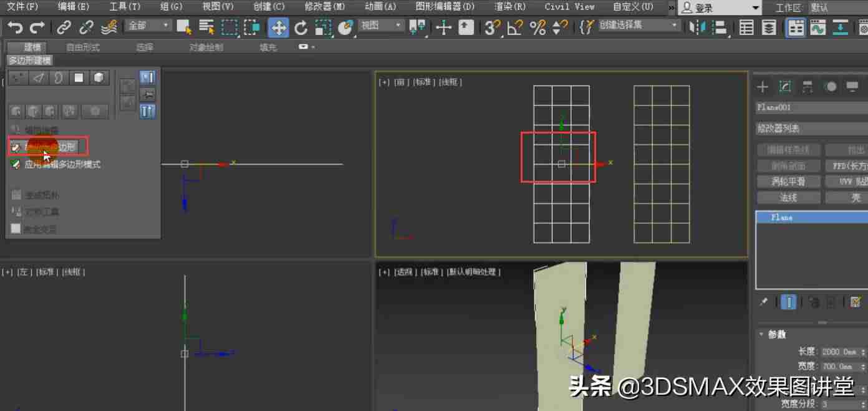
Task: Select Vertex sub-object level icon
Action: click(18, 78)
